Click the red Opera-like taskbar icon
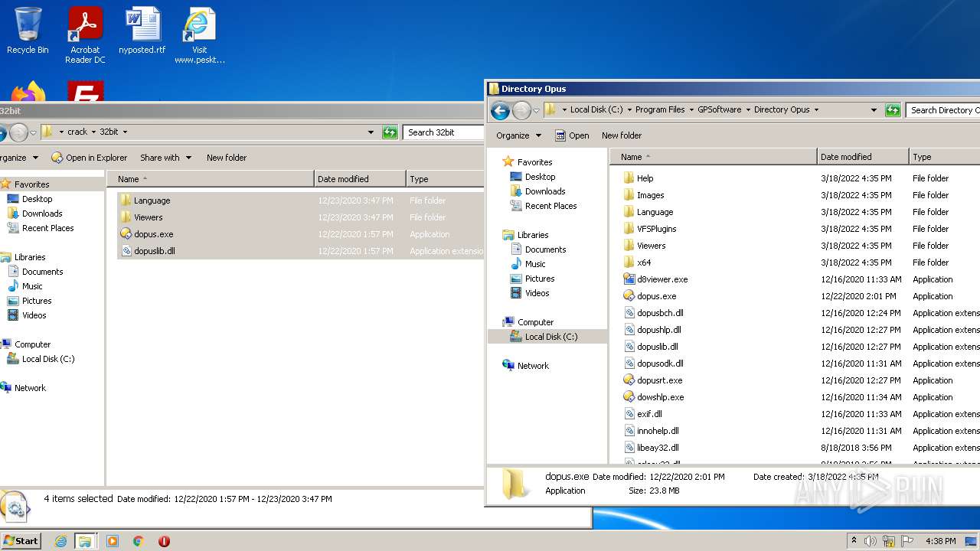Screen dimensions: 980x551 pos(164,541)
